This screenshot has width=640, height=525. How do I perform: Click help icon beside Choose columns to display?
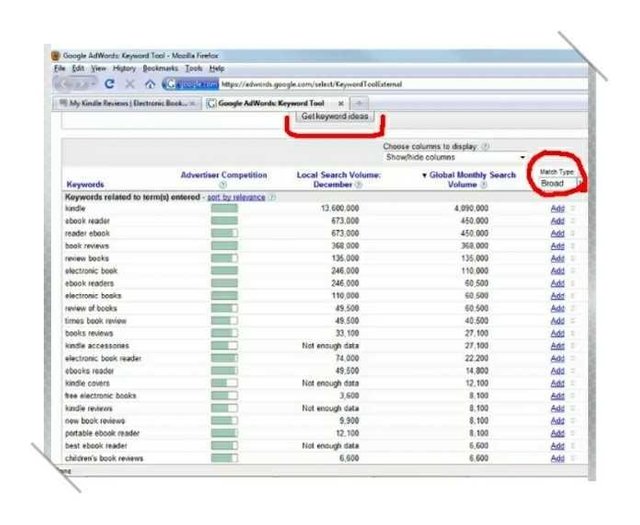coord(485,147)
